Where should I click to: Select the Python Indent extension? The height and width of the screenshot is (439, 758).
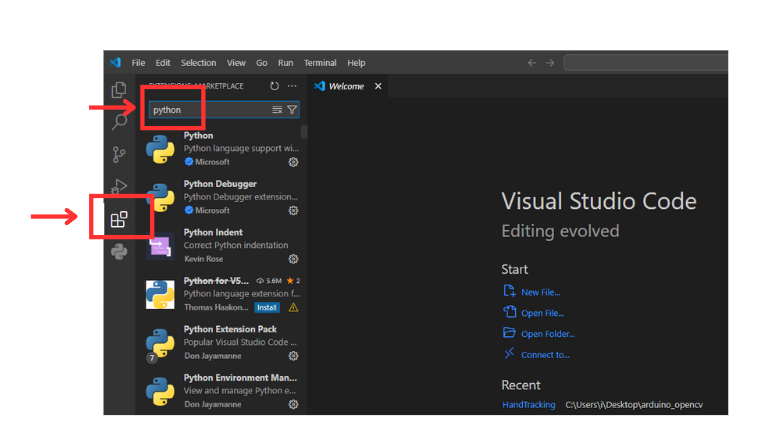[222, 246]
